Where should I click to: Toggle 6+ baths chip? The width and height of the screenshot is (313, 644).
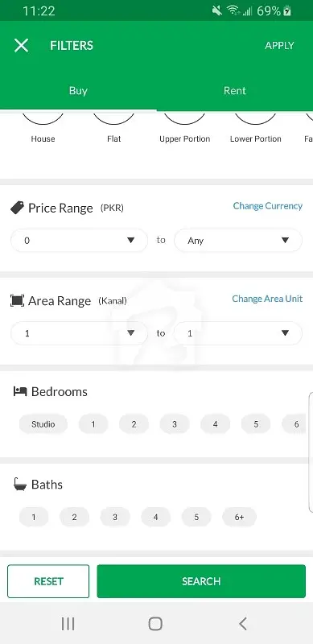[240, 517]
